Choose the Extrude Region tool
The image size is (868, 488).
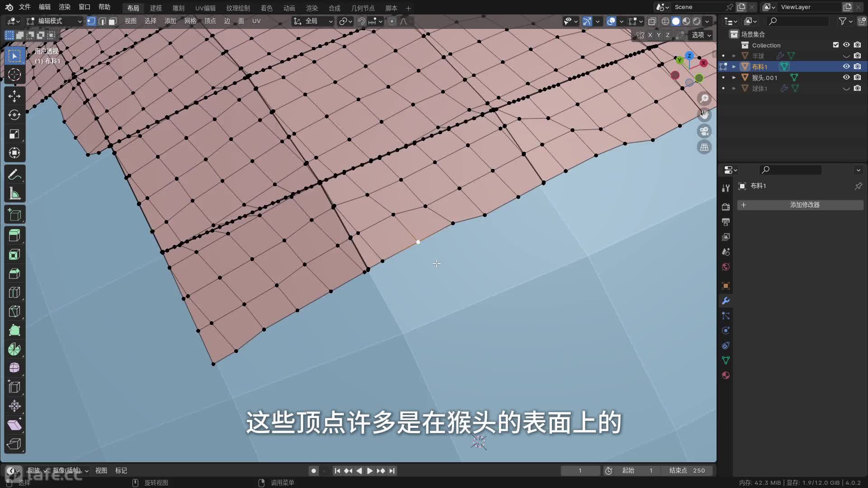point(14,235)
